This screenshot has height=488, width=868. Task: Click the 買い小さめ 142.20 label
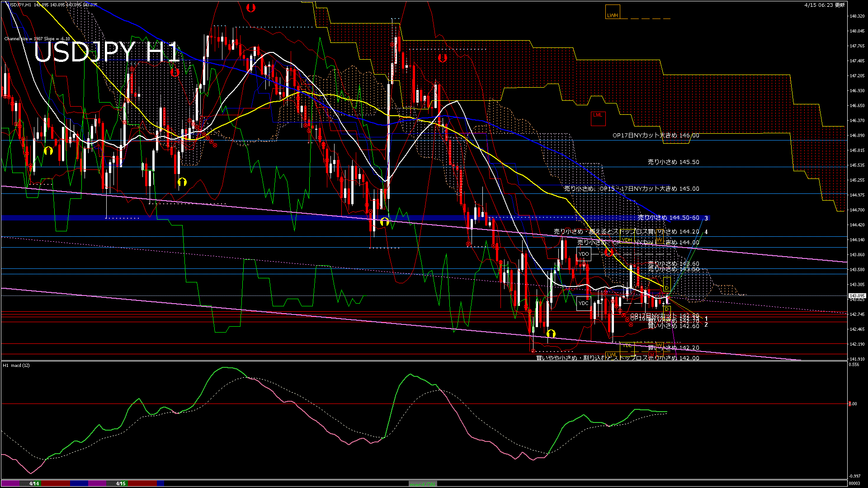(673, 347)
